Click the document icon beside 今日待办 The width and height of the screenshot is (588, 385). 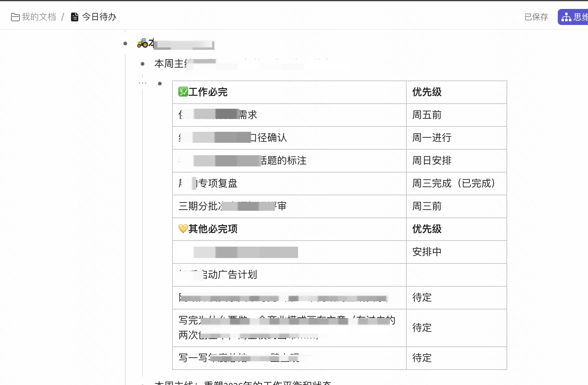pos(75,17)
